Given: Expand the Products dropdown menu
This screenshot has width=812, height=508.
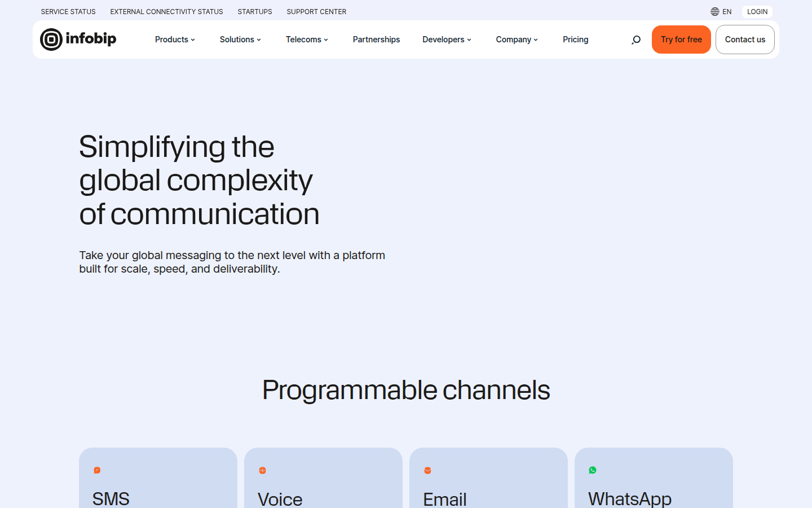Looking at the screenshot, I should 175,40.
